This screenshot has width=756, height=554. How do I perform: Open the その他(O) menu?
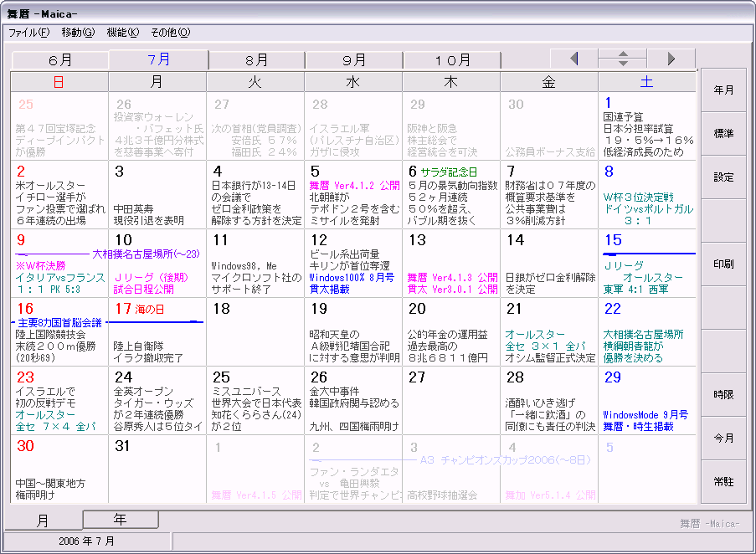coord(170,33)
